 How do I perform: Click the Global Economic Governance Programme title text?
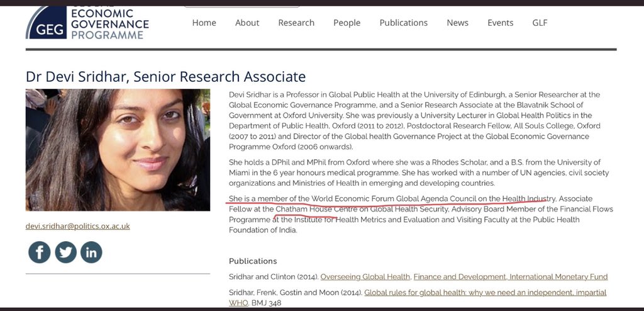[x=109, y=24]
